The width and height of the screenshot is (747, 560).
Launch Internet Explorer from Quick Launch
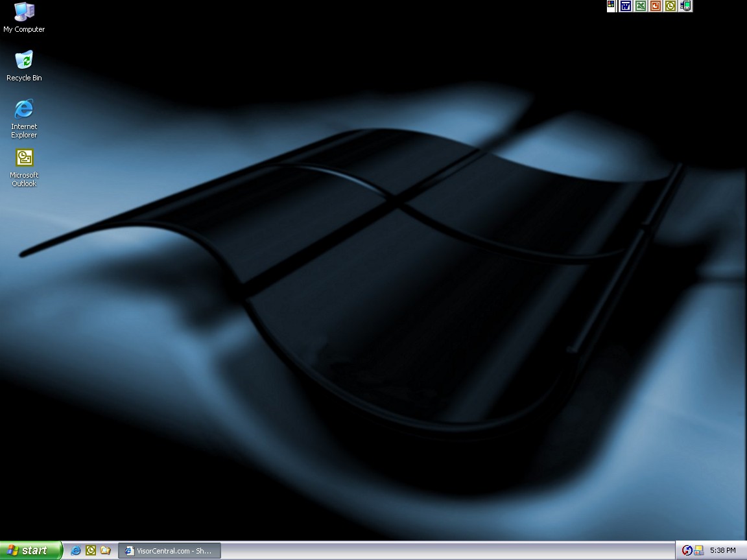coord(76,550)
